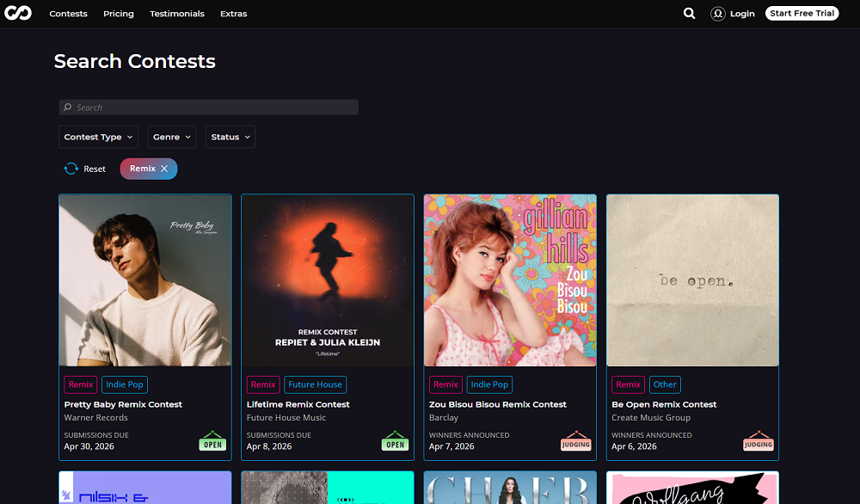Open Be Open Remix Contest title
Image resolution: width=860 pixels, height=504 pixels.
664,405
